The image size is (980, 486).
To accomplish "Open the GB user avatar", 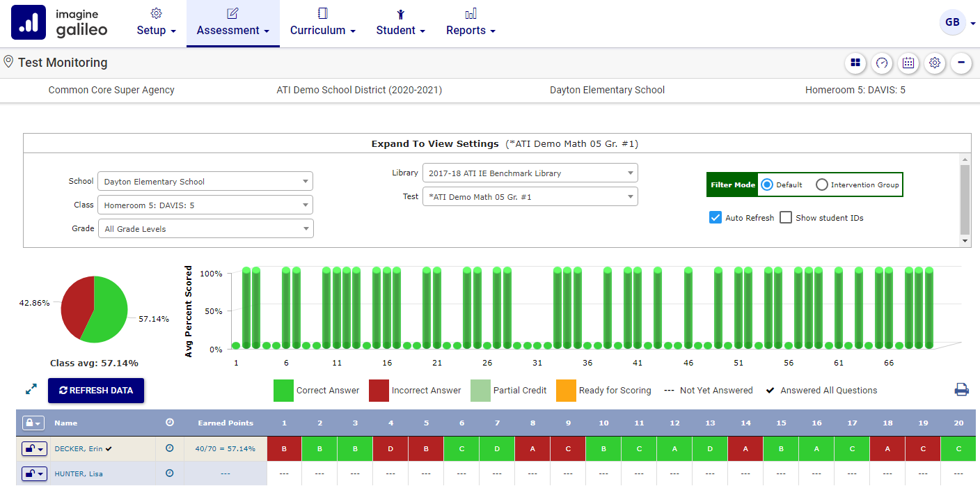I will click(952, 22).
